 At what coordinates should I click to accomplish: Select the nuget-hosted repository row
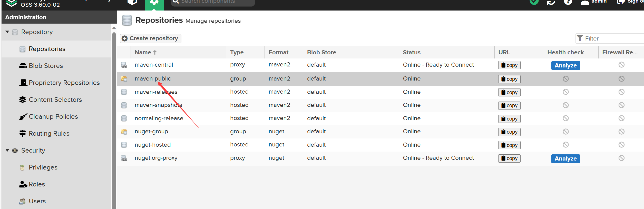point(153,145)
